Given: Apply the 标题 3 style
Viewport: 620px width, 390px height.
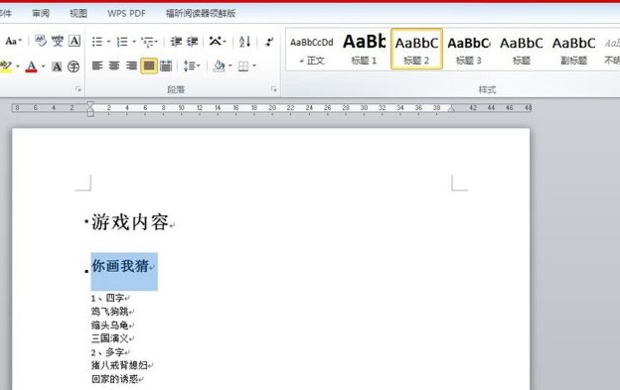Looking at the screenshot, I should pos(469,49).
